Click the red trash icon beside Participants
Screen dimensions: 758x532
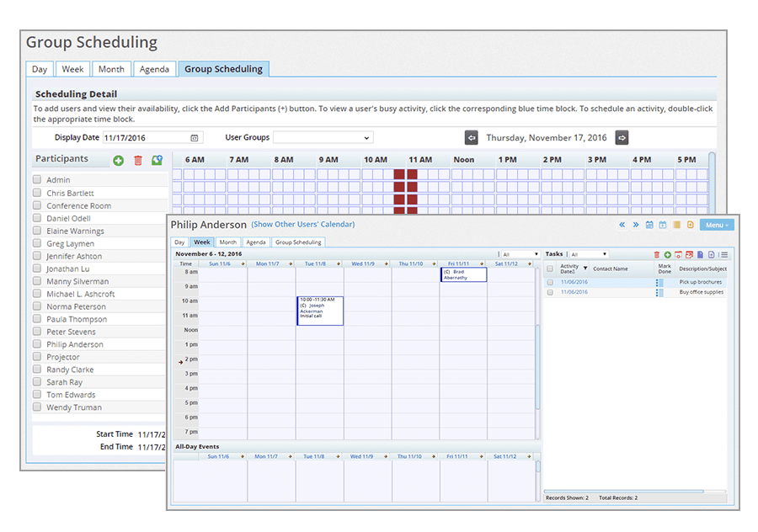coord(138,160)
